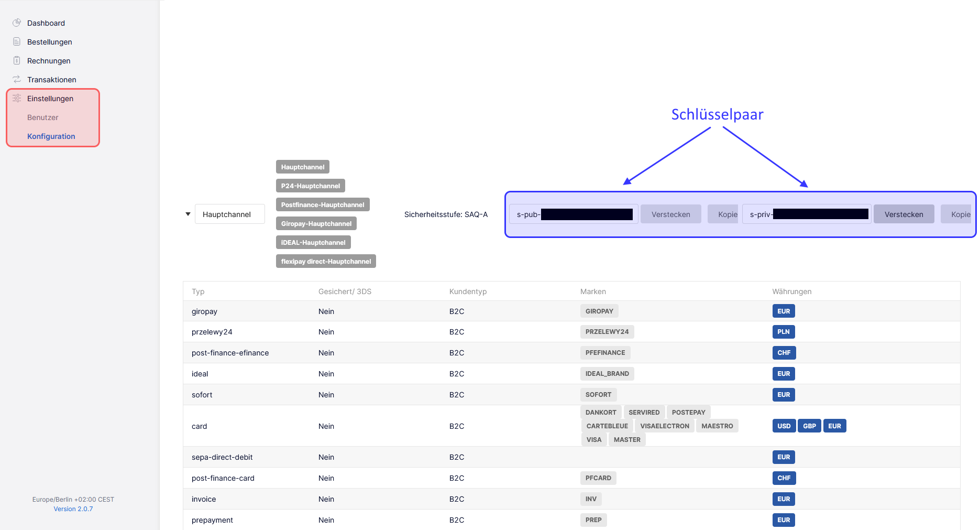Open the Benutzer menu entry

pyautogui.click(x=43, y=117)
